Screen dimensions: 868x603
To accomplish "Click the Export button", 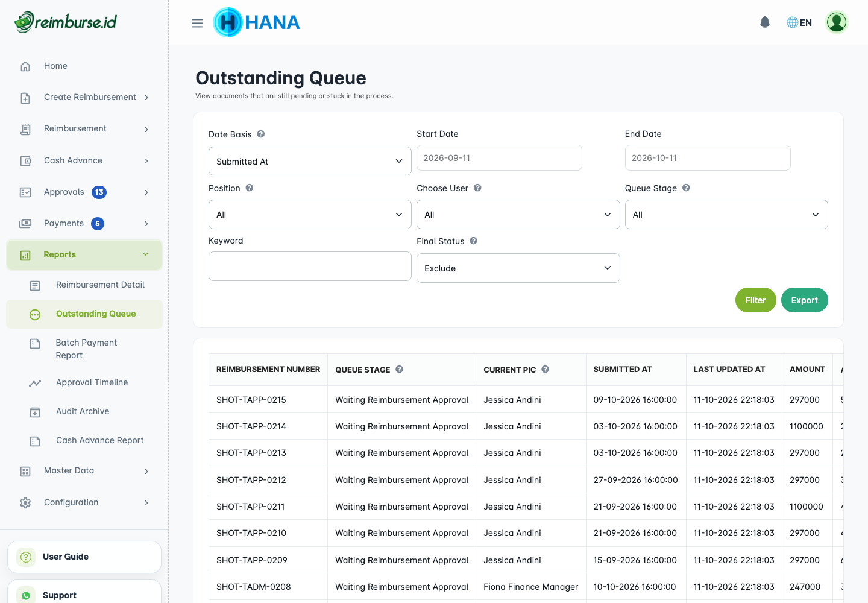I will [804, 300].
